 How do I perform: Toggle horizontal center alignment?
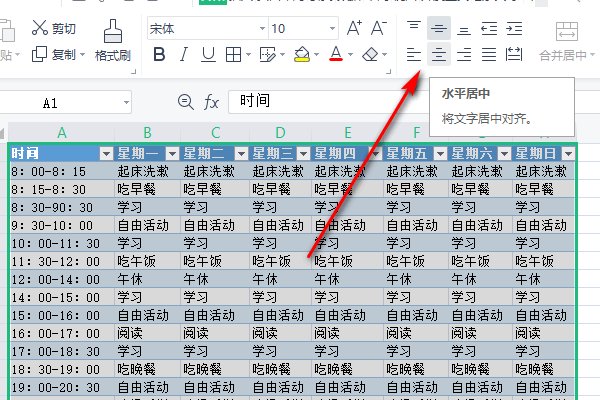pos(439,54)
